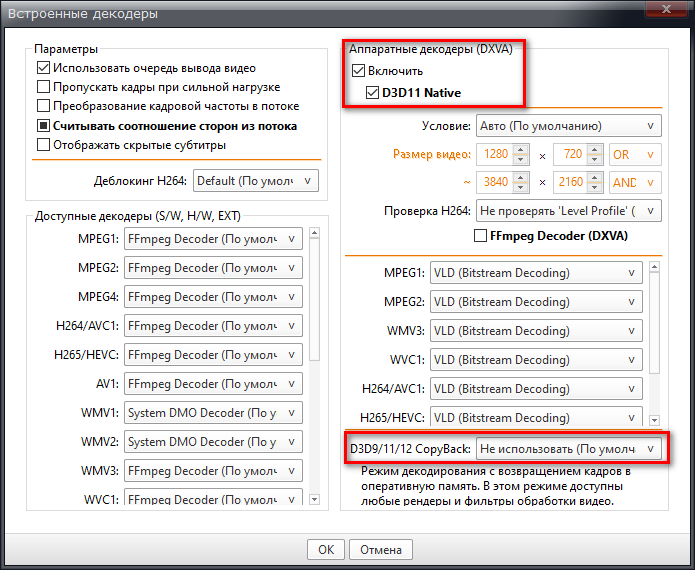Open MPEG2 software decoder dropdown (FFmpeg Decoder)

[213, 268]
